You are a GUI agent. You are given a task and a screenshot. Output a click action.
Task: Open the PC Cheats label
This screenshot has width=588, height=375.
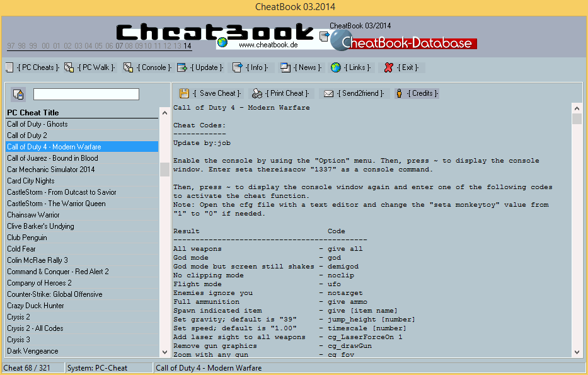click(38, 67)
